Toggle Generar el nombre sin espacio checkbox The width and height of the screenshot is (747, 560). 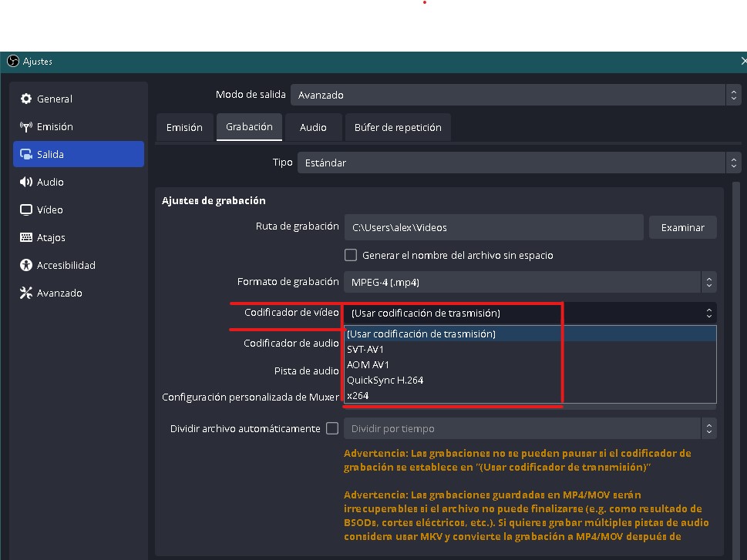(x=351, y=255)
